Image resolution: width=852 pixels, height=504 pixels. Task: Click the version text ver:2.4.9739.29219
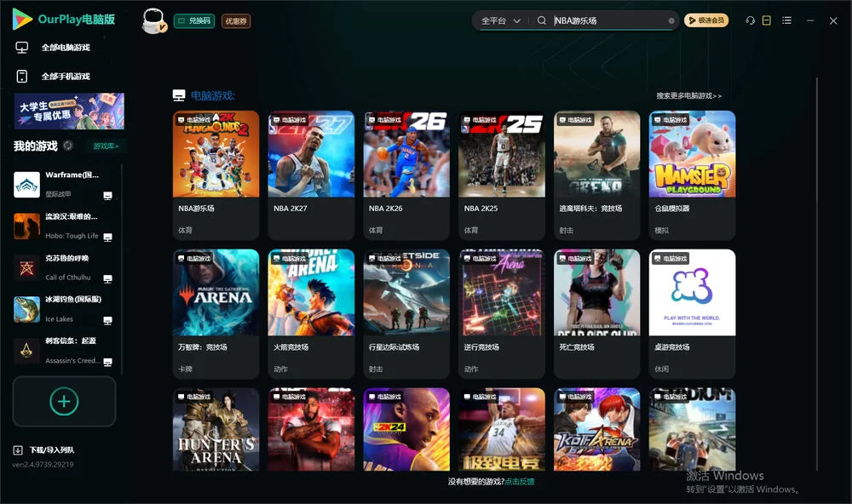[x=43, y=464]
